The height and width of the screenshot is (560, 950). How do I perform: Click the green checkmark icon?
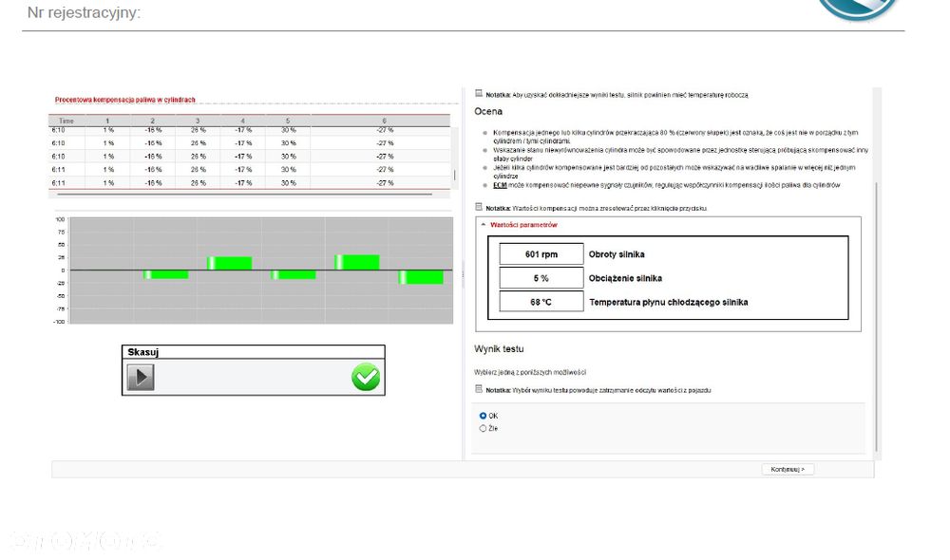pyautogui.click(x=366, y=377)
